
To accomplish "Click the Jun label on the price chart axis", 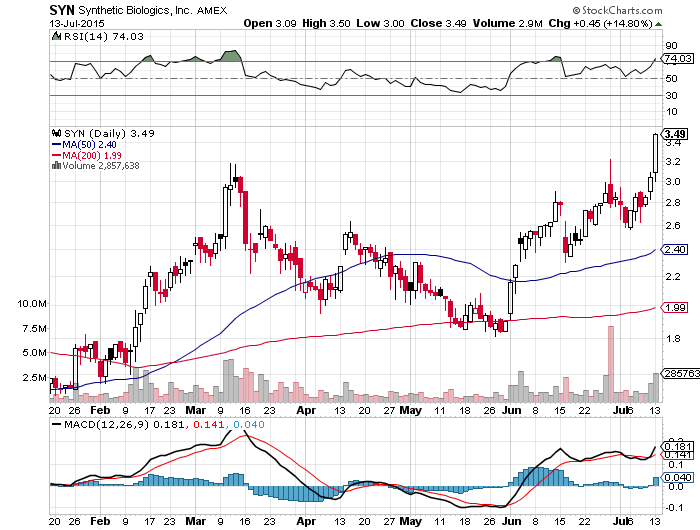I will (511, 410).
